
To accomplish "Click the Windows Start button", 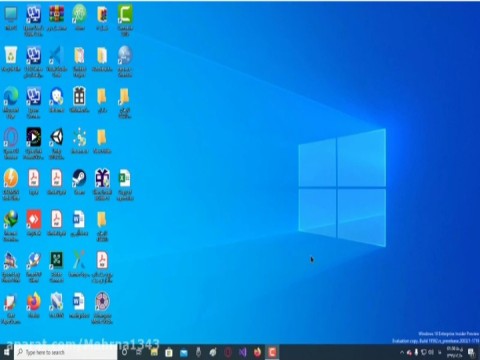I will (x=7, y=352).
